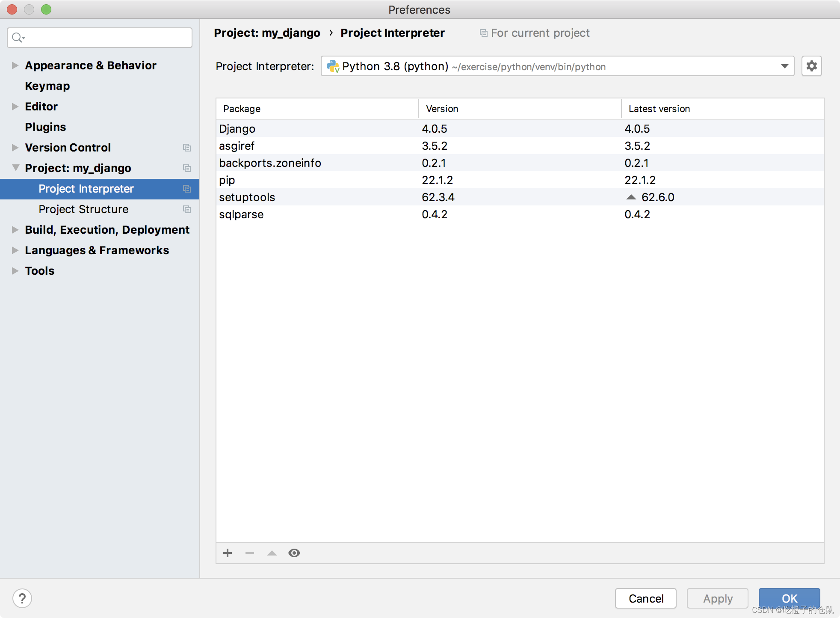Expand the Version Control section
This screenshot has width=840, height=618.
[15, 148]
